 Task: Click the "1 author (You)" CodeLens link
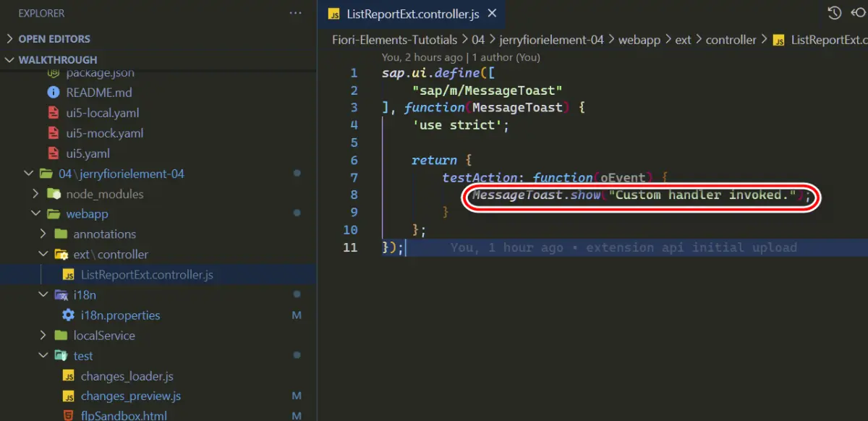(x=506, y=57)
